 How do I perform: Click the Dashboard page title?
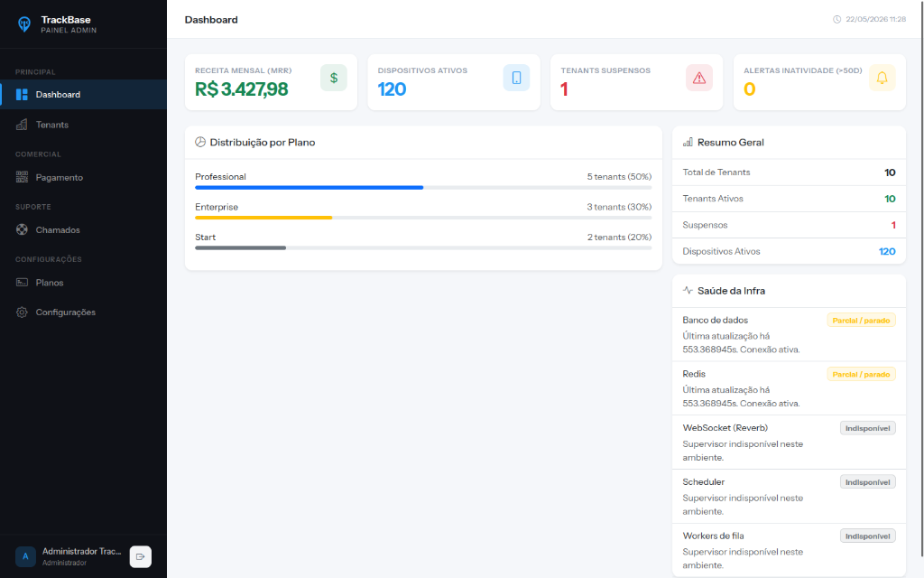pos(211,20)
